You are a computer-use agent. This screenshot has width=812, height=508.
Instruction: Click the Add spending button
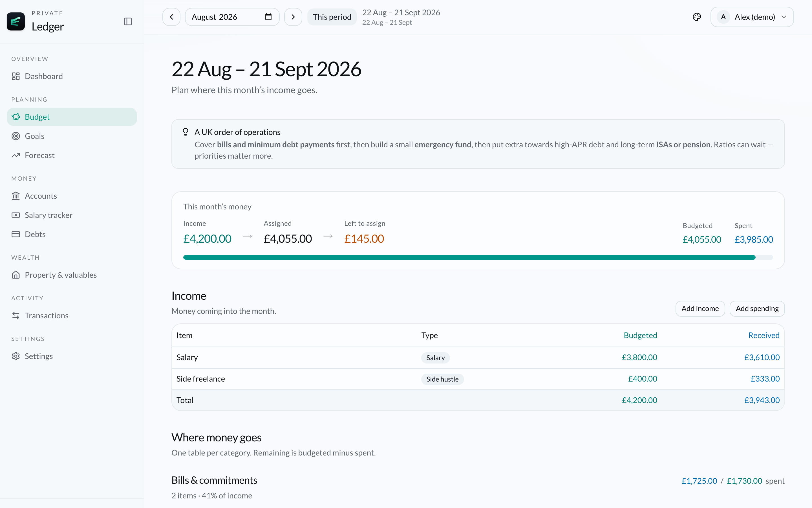(x=757, y=308)
